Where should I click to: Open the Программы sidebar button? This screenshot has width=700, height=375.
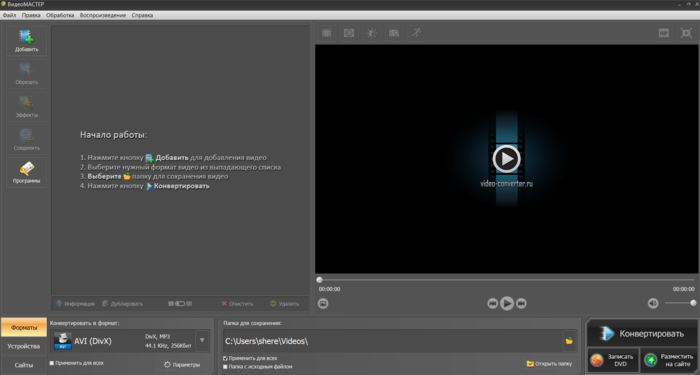pyautogui.click(x=26, y=172)
